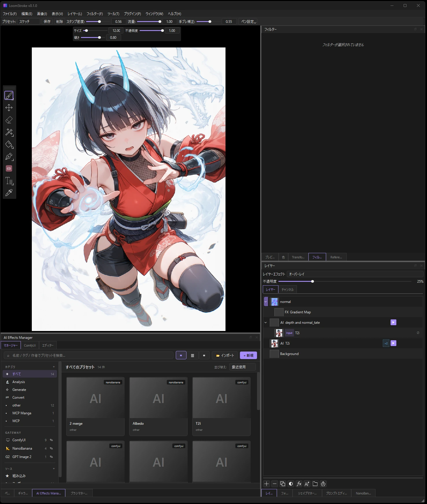Add a vector pen layer icon
This screenshot has width=427, height=504.
click(323, 484)
